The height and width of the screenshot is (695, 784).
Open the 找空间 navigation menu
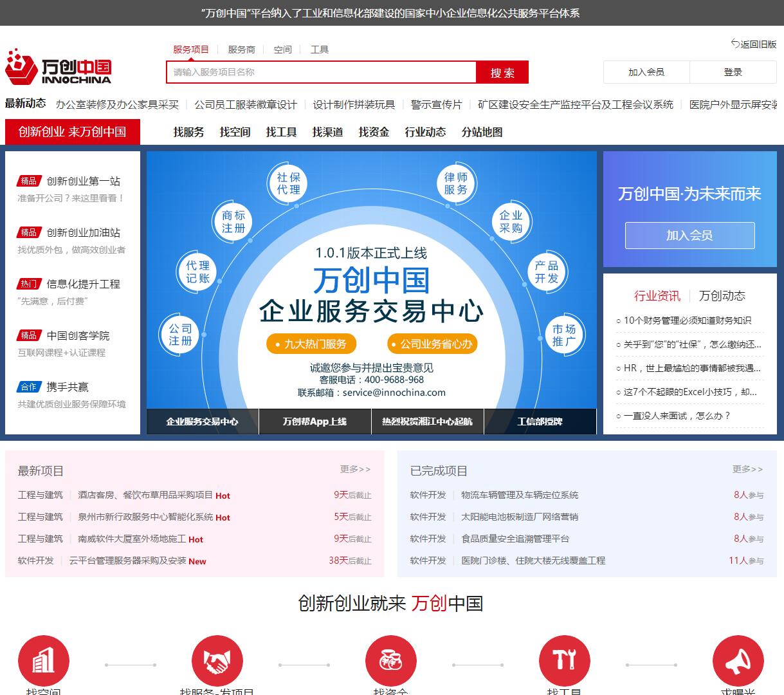point(235,132)
